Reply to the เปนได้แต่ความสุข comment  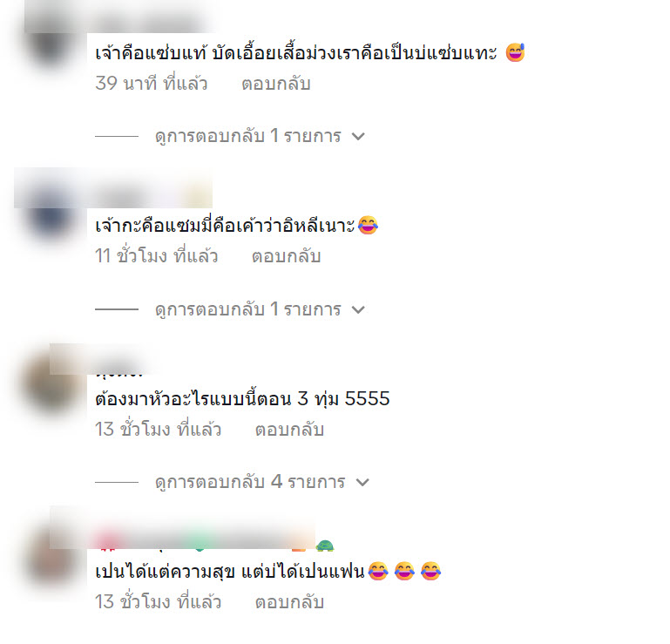[x=290, y=602]
